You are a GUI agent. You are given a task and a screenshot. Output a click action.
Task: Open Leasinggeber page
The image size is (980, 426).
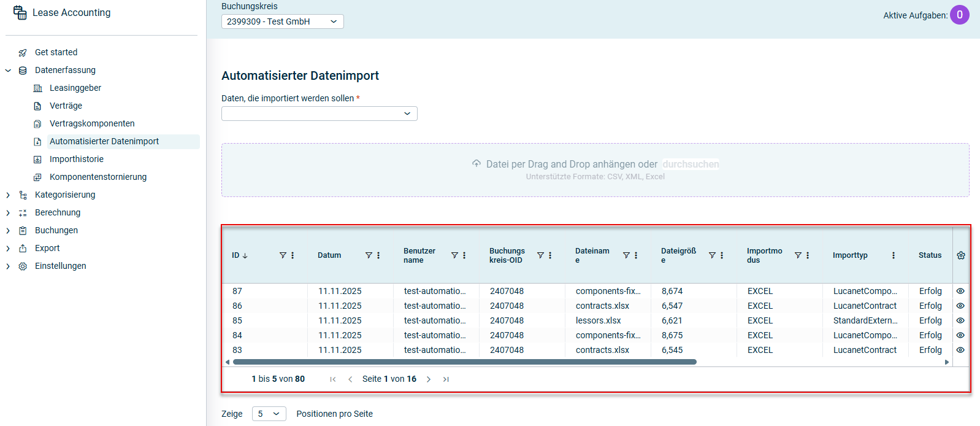tap(75, 88)
